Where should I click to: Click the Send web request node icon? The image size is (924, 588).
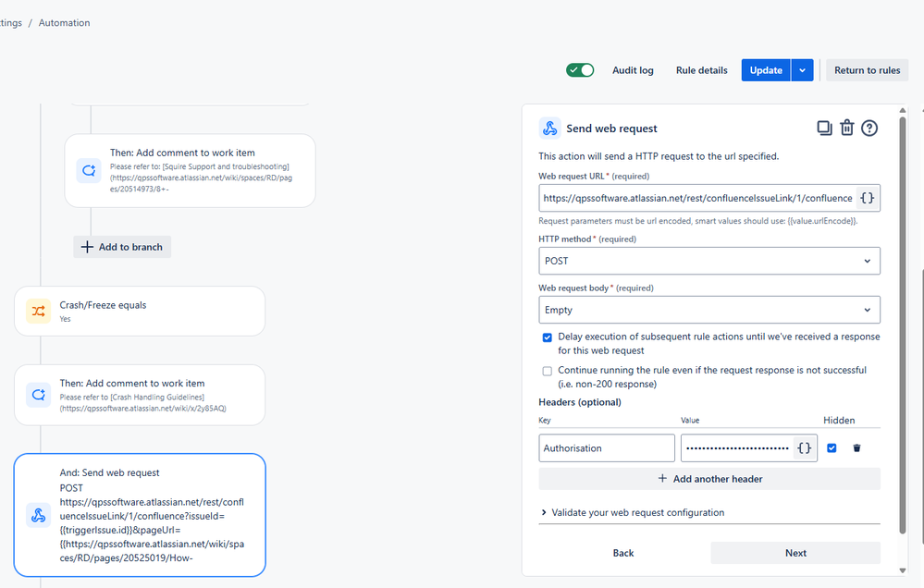point(38,516)
